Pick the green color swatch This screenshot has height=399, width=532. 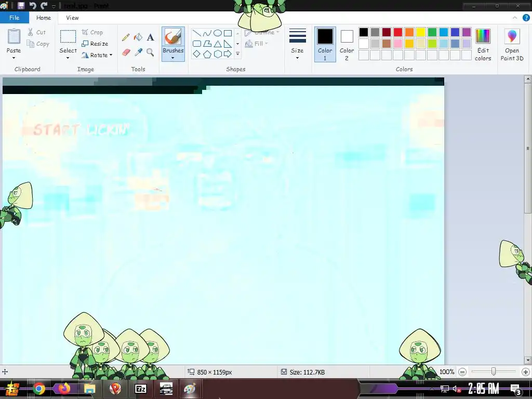(x=432, y=32)
